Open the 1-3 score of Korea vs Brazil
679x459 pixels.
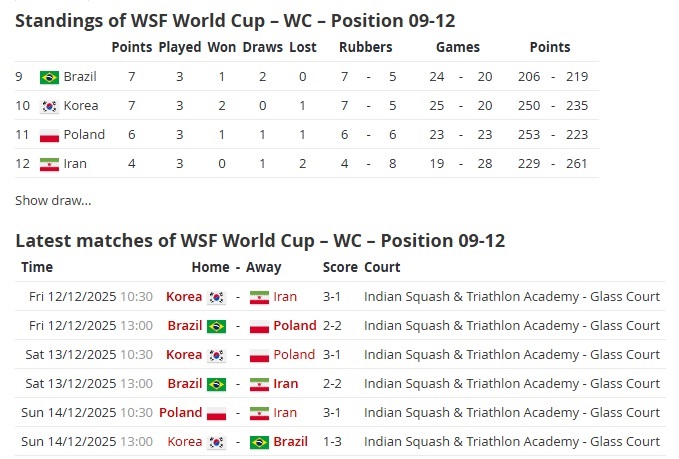(332, 442)
